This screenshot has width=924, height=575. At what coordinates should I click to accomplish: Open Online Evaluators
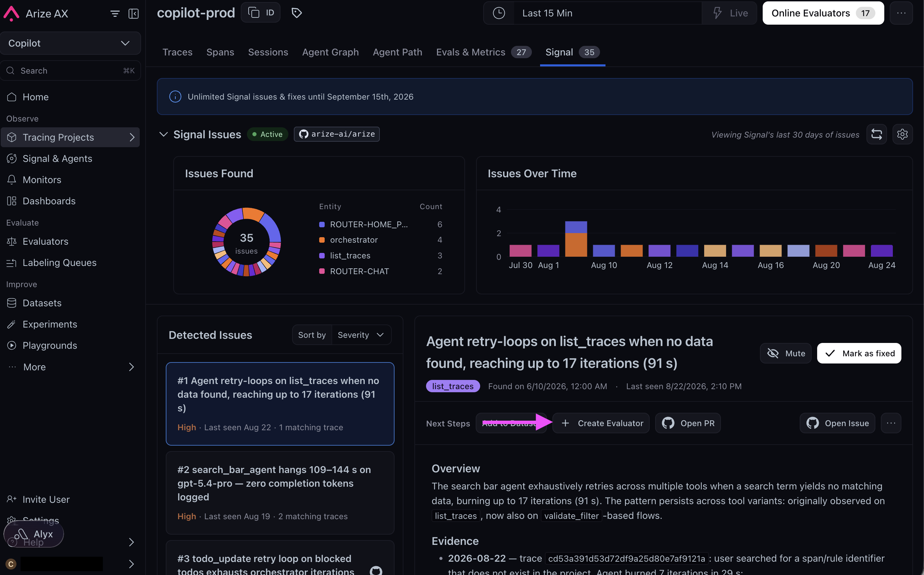823,13
